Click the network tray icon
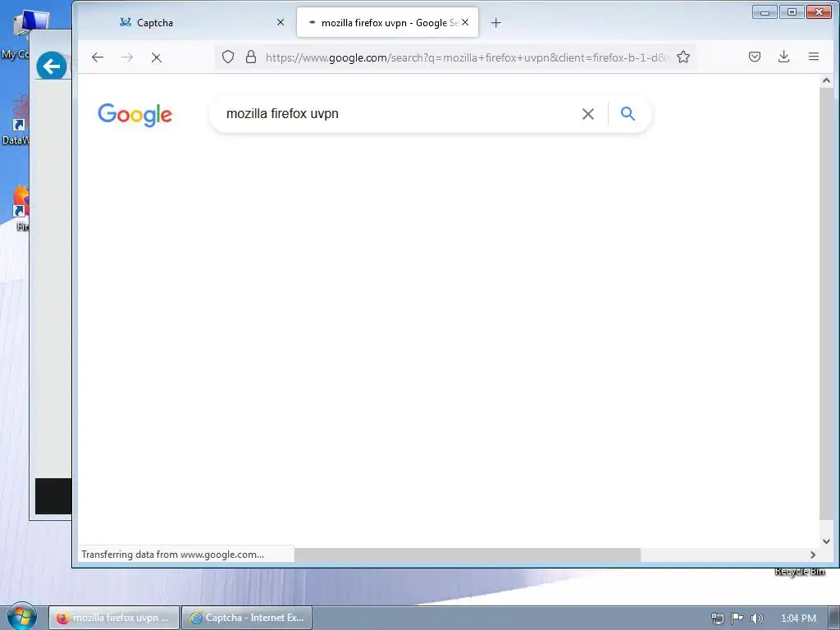 pos(717,619)
